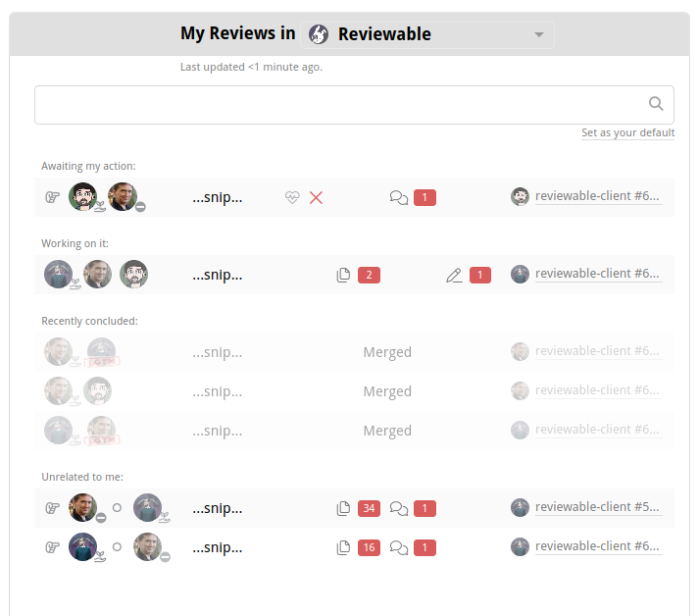The width and height of the screenshot is (699, 616).
Task: Click pointing hand icon in the #5 review row
Action: [52, 507]
